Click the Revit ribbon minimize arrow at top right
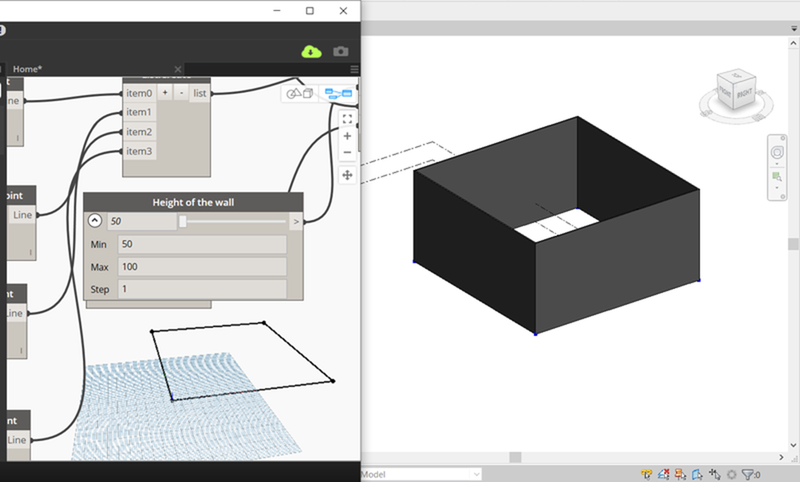 794,29
